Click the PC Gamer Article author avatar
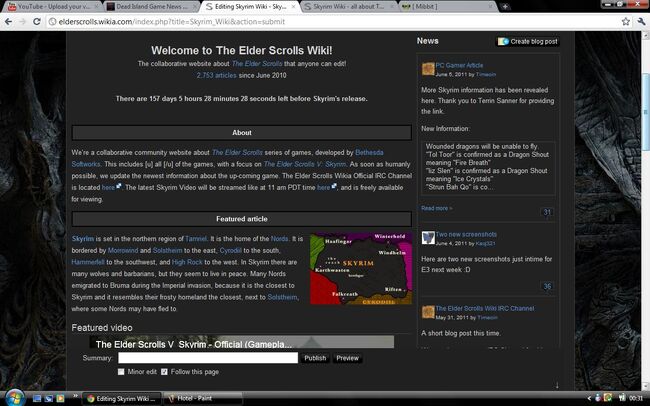The width and height of the screenshot is (650, 406). point(428,69)
